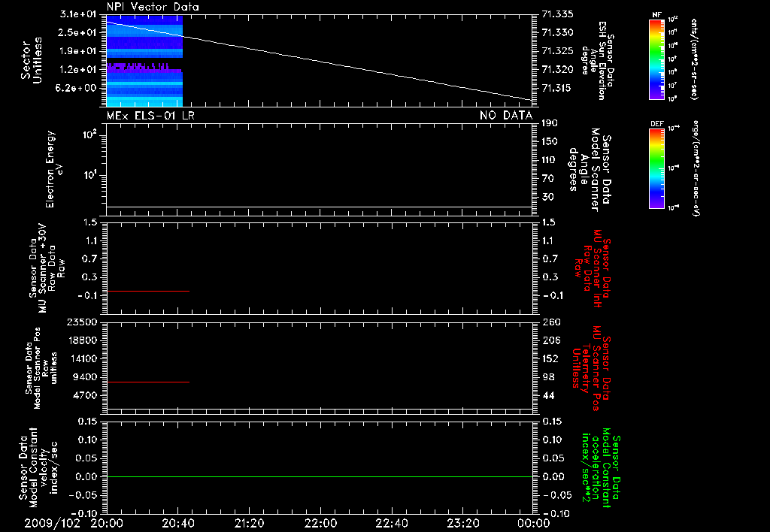Viewport: 770px width, 532px height.
Task: Click the "NO DATA" notice
Action: [506, 115]
